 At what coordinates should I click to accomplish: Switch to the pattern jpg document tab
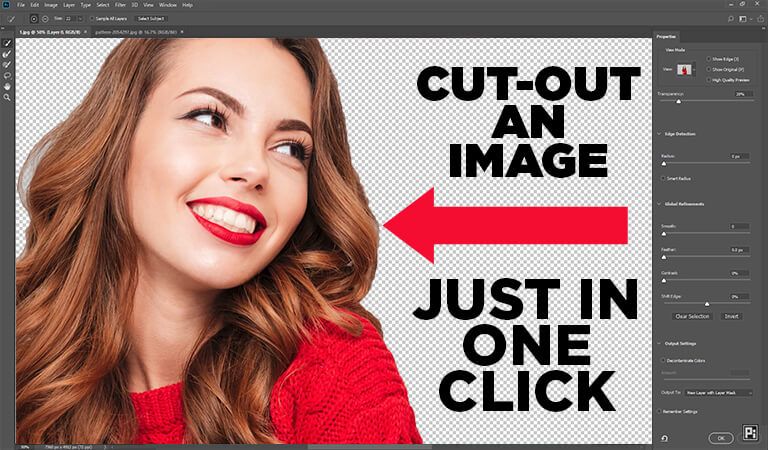coord(136,32)
